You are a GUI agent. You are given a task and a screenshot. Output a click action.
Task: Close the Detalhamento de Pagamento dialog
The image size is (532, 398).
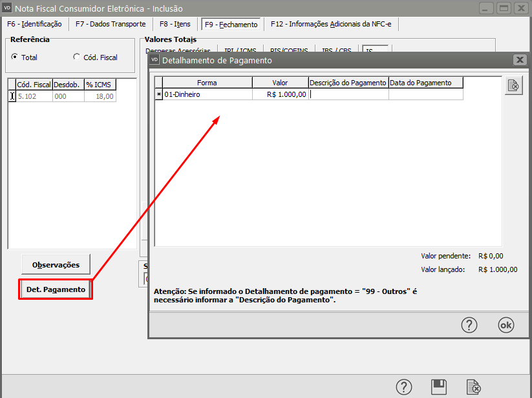pos(519,60)
